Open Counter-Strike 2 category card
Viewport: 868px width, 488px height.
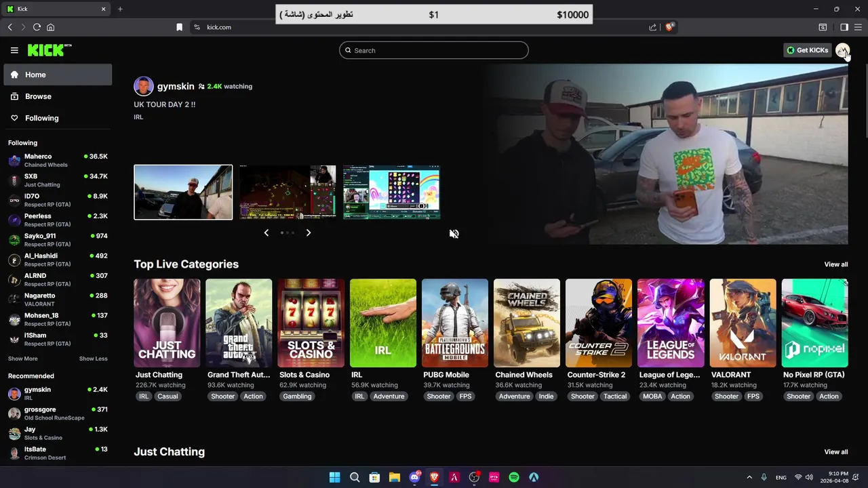tap(599, 323)
